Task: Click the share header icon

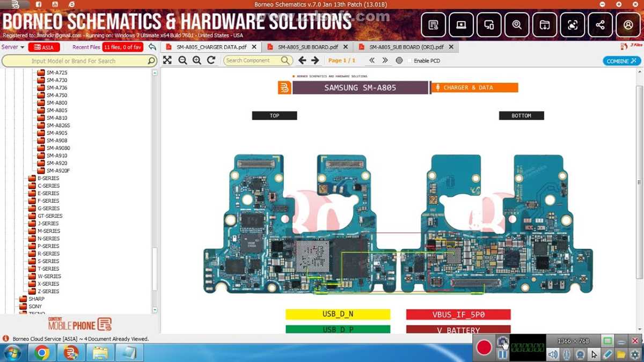Action: click(x=601, y=25)
